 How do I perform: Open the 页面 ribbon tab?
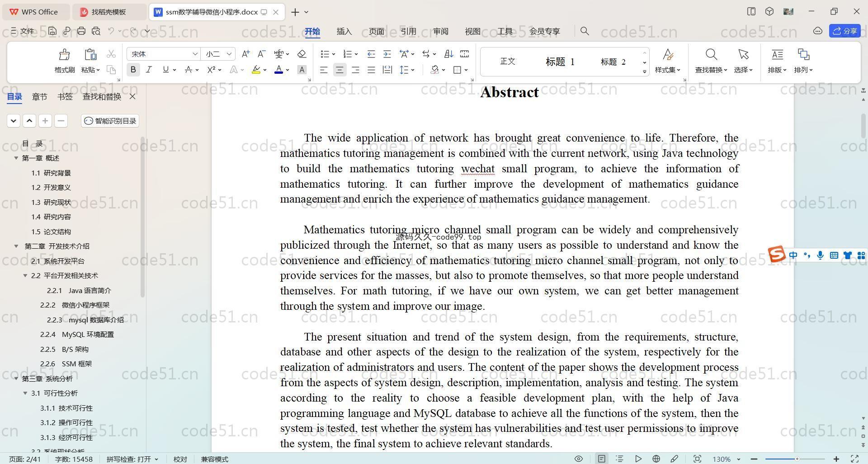tap(376, 31)
